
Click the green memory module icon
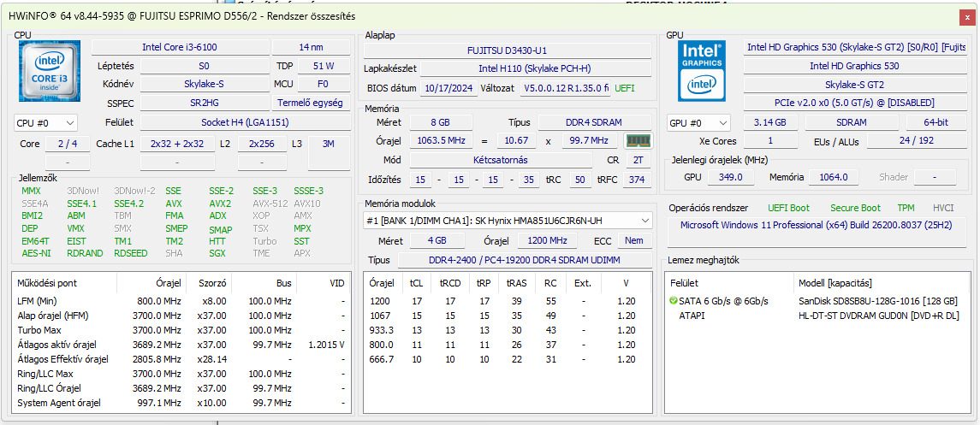638,141
